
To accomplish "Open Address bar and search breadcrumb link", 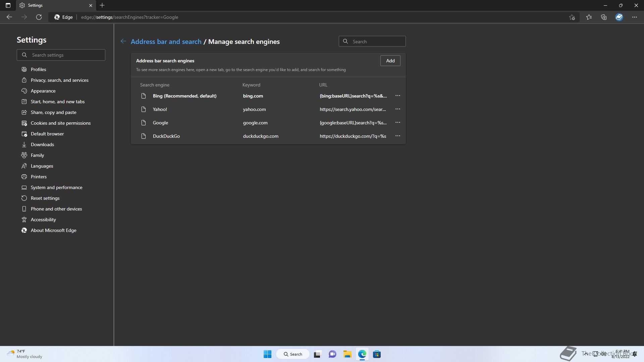I will (x=166, y=42).
